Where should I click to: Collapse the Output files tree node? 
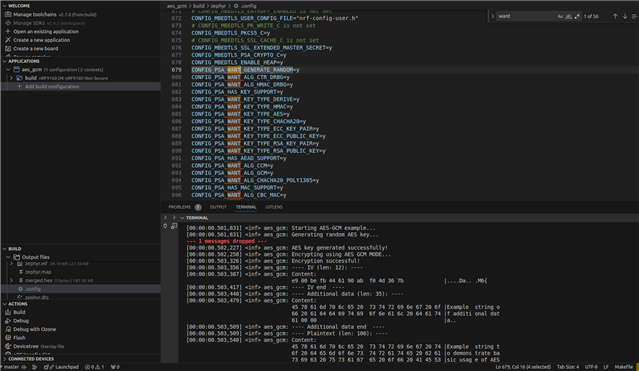click(8, 257)
